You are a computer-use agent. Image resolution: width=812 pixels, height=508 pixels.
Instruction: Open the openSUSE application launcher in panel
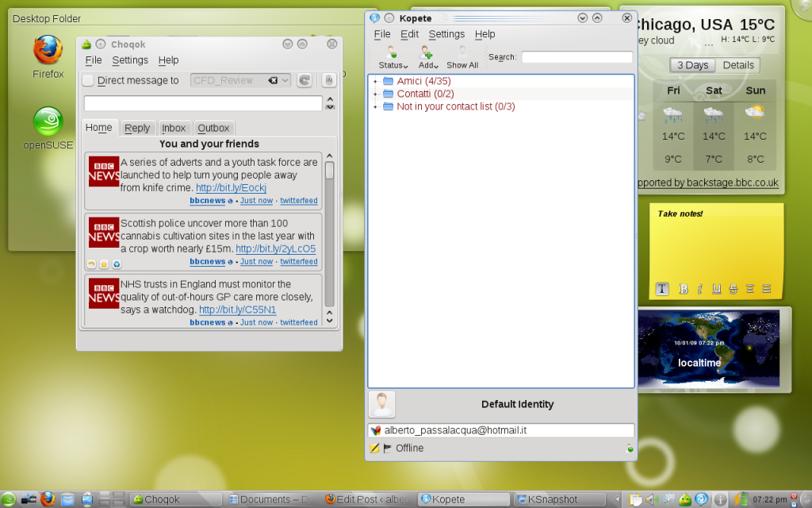click(x=8, y=500)
